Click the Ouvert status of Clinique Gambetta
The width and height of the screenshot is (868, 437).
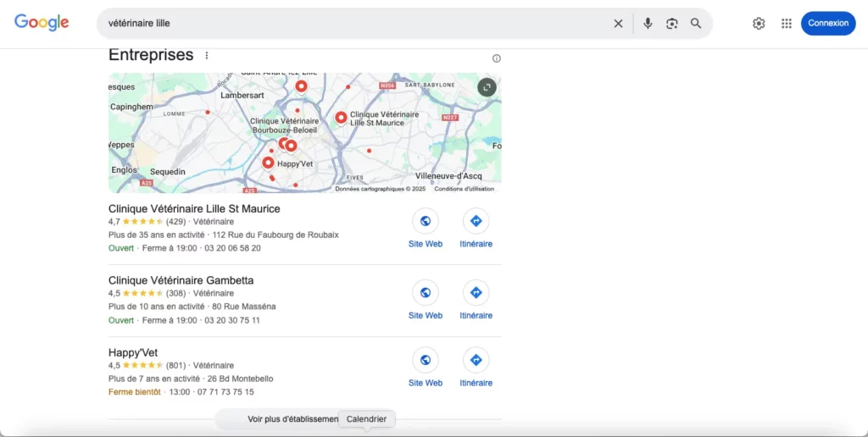(121, 320)
